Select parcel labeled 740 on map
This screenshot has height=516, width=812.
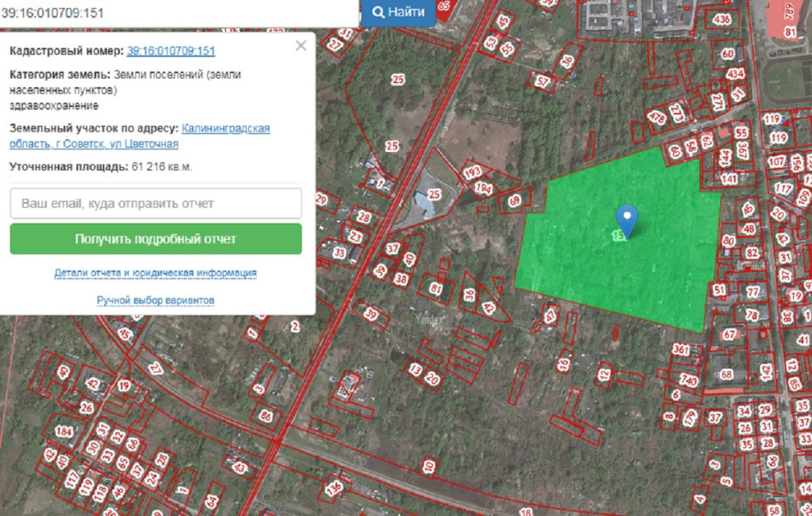pyautogui.click(x=689, y=380)
